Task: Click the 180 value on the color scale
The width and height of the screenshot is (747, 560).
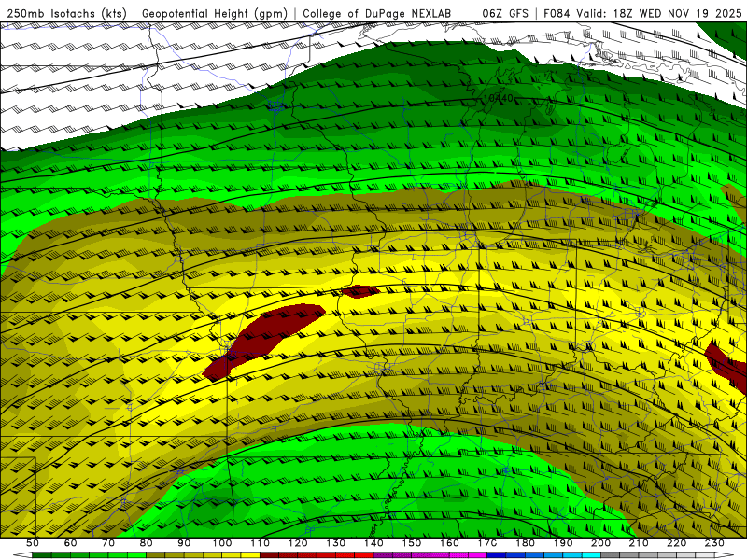Action: point(526,543)
